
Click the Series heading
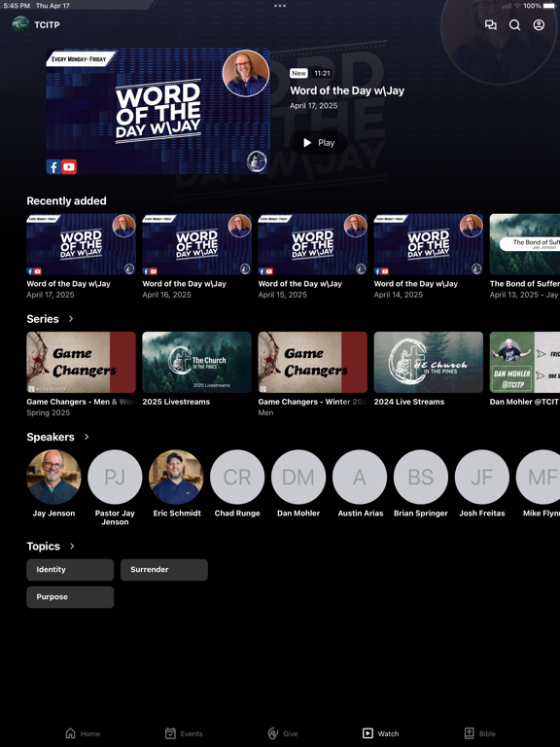(x=43, y=319)
